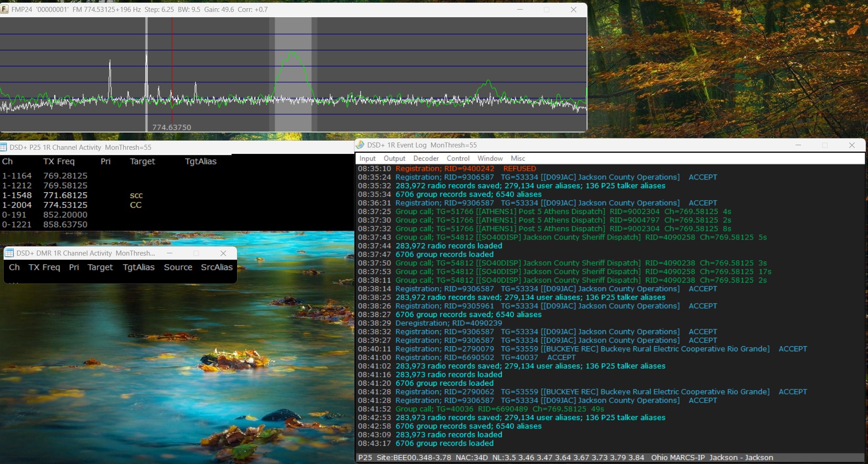Image resolution: width=868 pixels, height=464 pixels.
Task: Open the Output menu
Action: click(394, 158)
